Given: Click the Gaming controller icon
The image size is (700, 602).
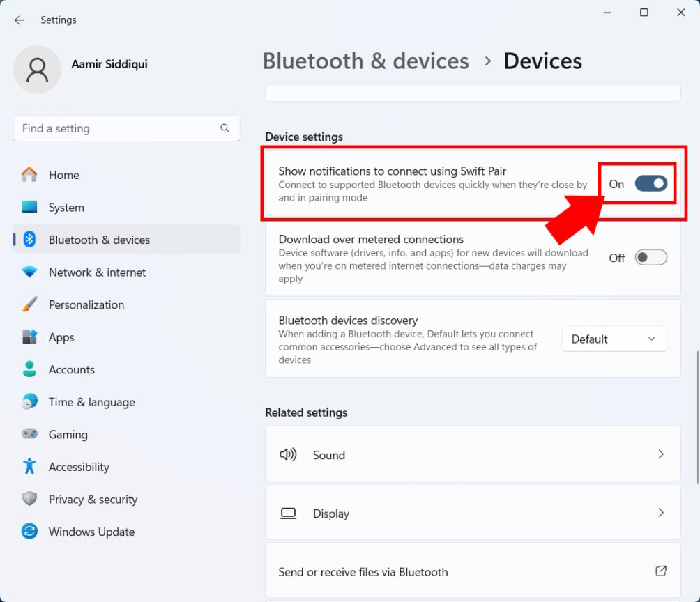Looking at the screenshot, I should click(30, 434).
